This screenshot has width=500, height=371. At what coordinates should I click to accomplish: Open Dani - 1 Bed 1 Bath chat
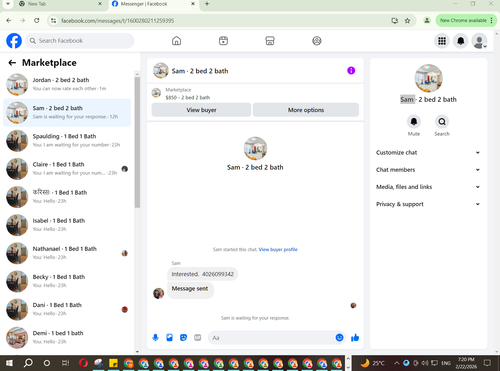click(x=67, y=309)
